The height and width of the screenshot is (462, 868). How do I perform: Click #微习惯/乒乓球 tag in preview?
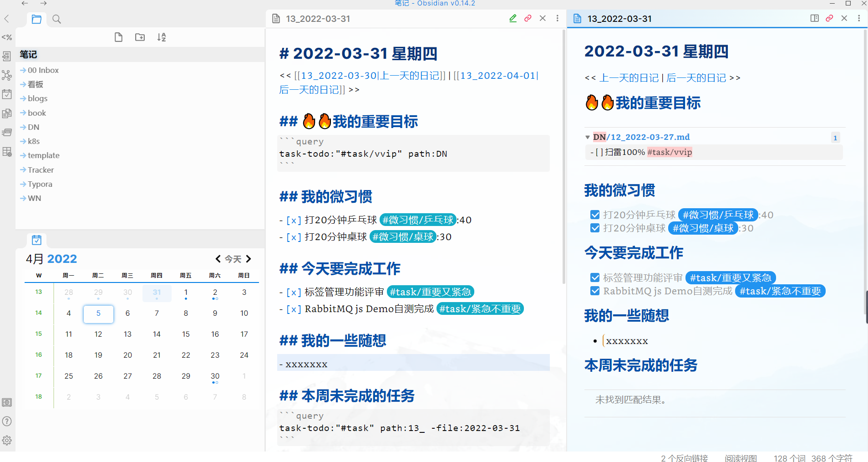[718, 215]
